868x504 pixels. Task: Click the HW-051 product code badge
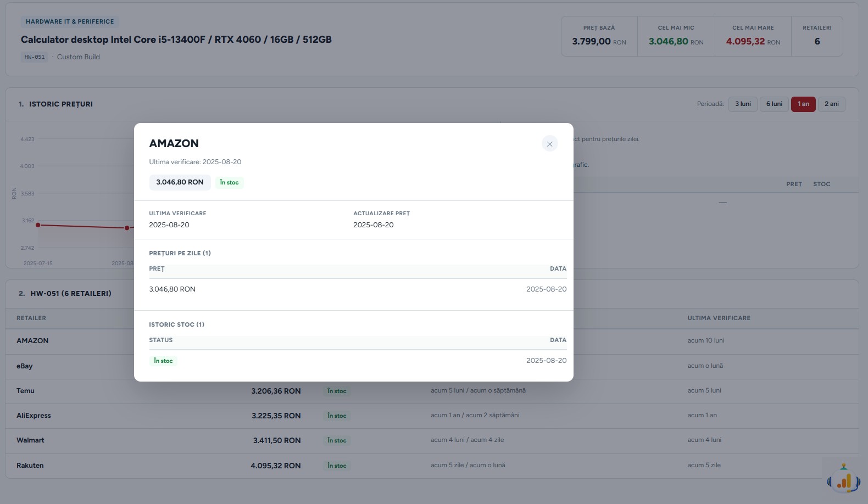coord(35,57)
